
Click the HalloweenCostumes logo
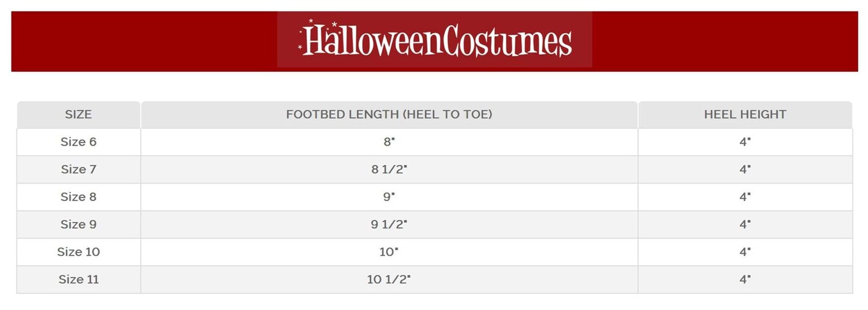[435, 40]
